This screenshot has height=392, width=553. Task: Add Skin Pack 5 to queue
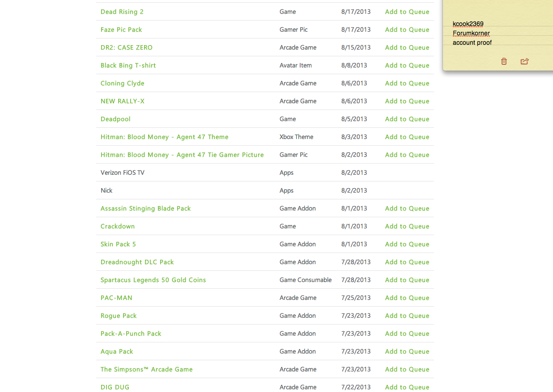[x=407, y=244]
